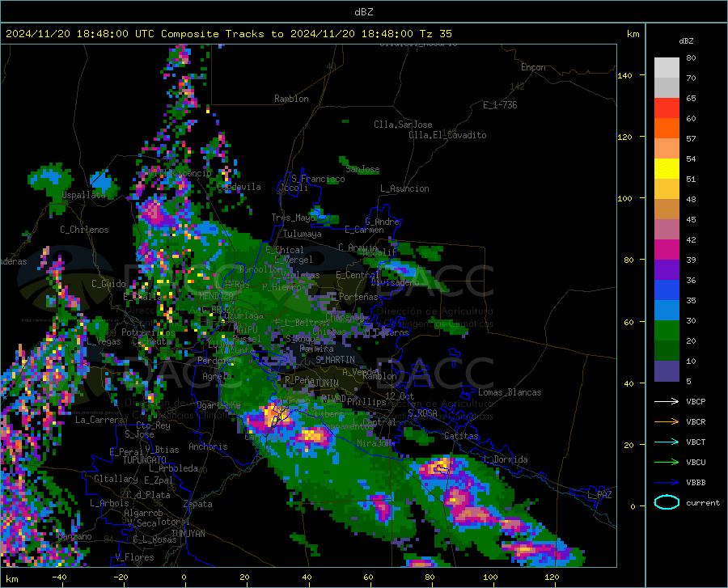
Task: Click the Anchoris label on map
Action: pyautogui.click(x=208, y=446)
